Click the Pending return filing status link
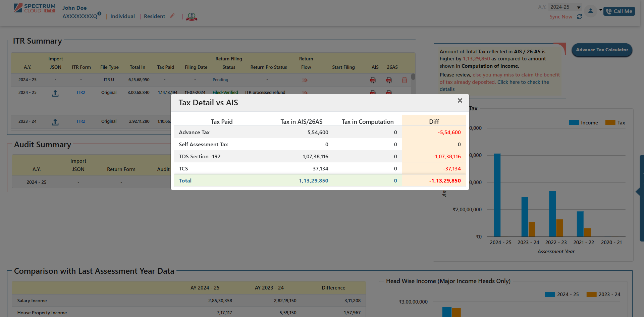 pos(220,80)
